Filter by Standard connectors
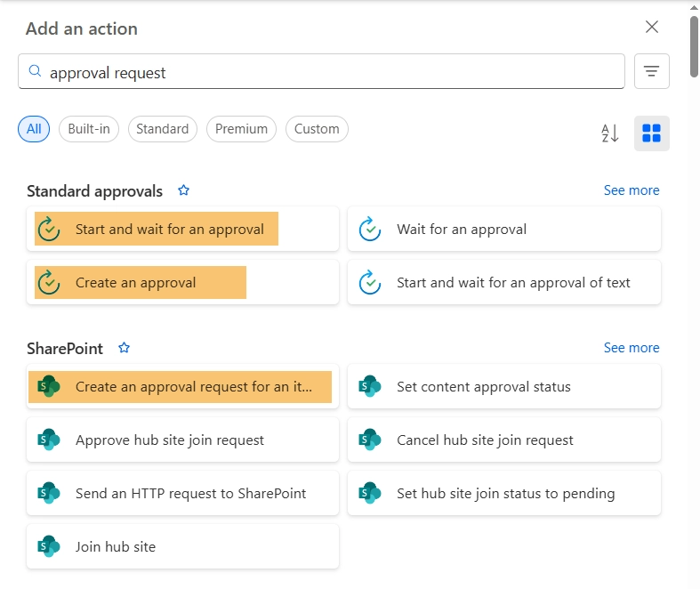Screen dimensions: 700x589 click(x=163, y=129)
